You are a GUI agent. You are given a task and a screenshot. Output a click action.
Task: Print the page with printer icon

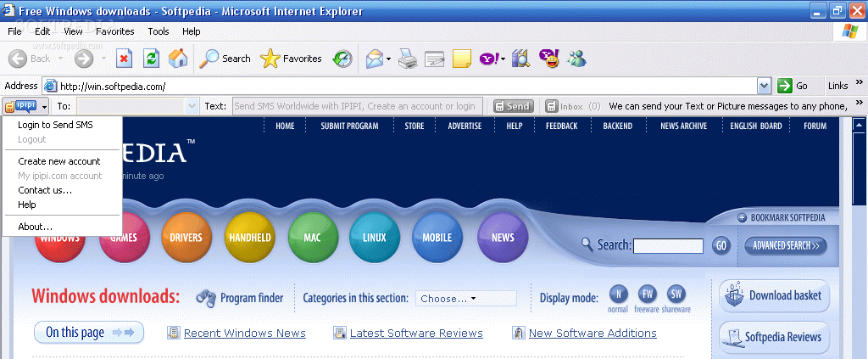(x=408, y=59)
